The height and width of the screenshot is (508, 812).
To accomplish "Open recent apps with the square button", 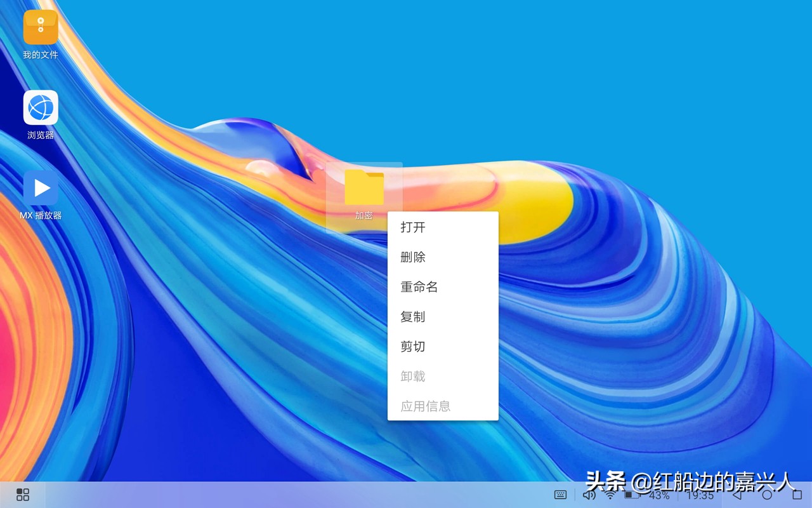I will [795, 494].
